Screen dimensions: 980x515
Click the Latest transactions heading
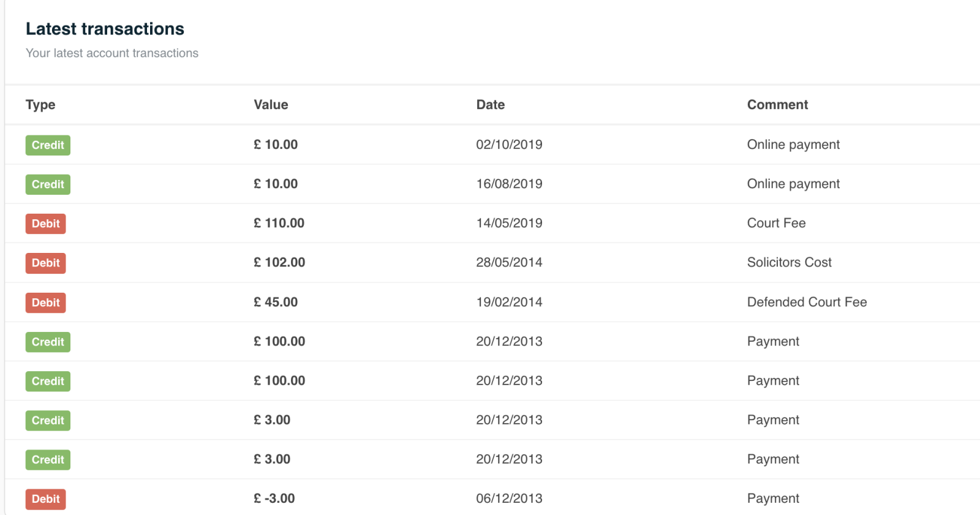tap(105, 29)
